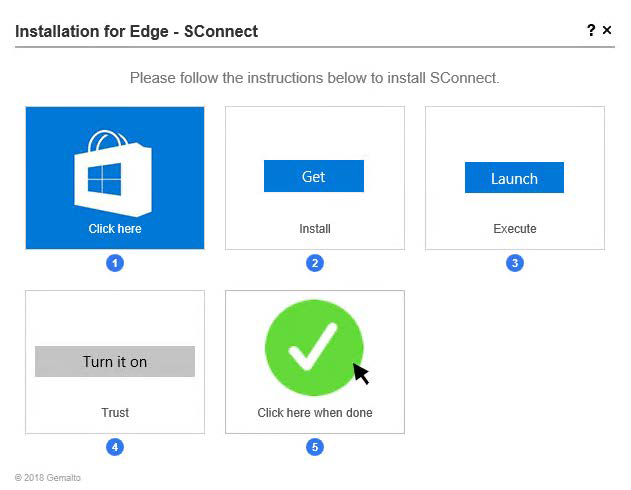Select the step 5 number badge
The image size is (631, 490).
315,447
